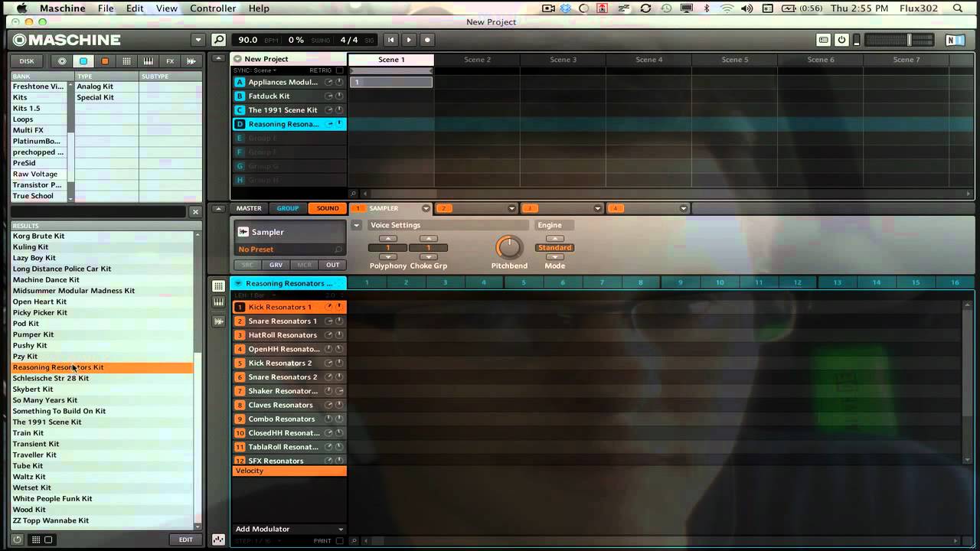Select the FX filter in browser
Viewport: 980px width, 551px height.
pos(170,61)
